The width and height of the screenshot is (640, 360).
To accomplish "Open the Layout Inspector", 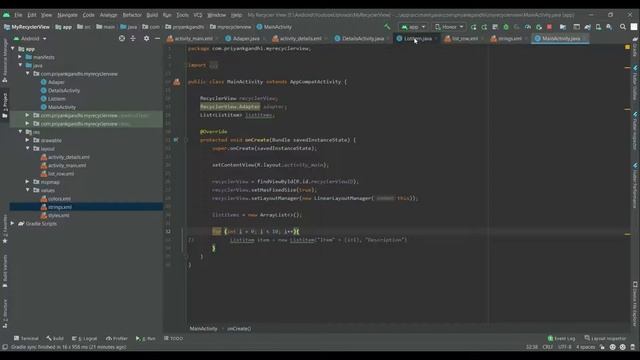I will pyautogui.click(x=605, y=338).
